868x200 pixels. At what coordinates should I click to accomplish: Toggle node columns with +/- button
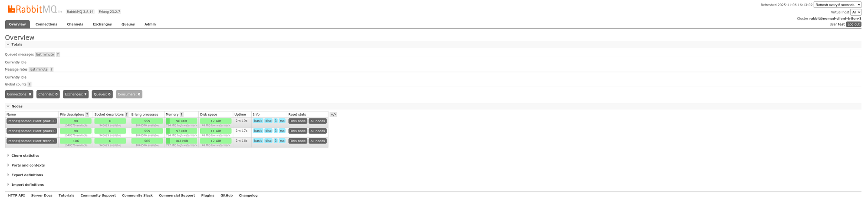[333, 115]
